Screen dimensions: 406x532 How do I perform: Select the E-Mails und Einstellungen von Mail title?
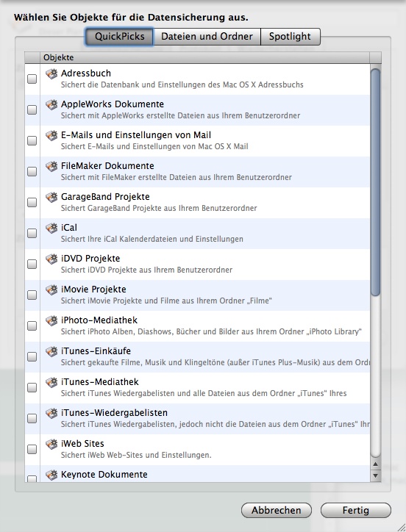(x=136, y=135)
